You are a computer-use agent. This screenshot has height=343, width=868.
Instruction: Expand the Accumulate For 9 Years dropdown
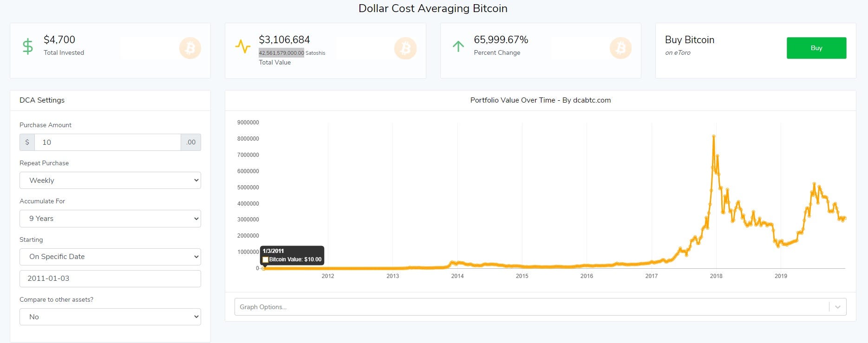tap(110, 219)
